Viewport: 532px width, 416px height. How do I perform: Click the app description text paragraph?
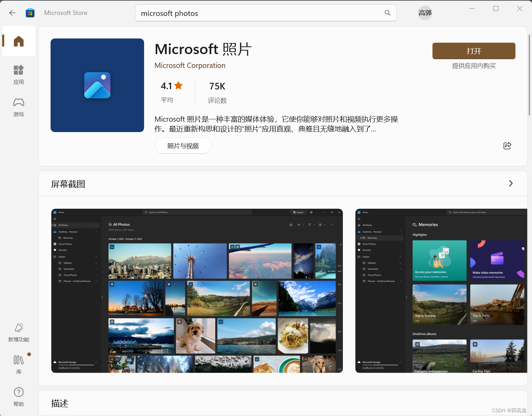click(x=276, y=124)
